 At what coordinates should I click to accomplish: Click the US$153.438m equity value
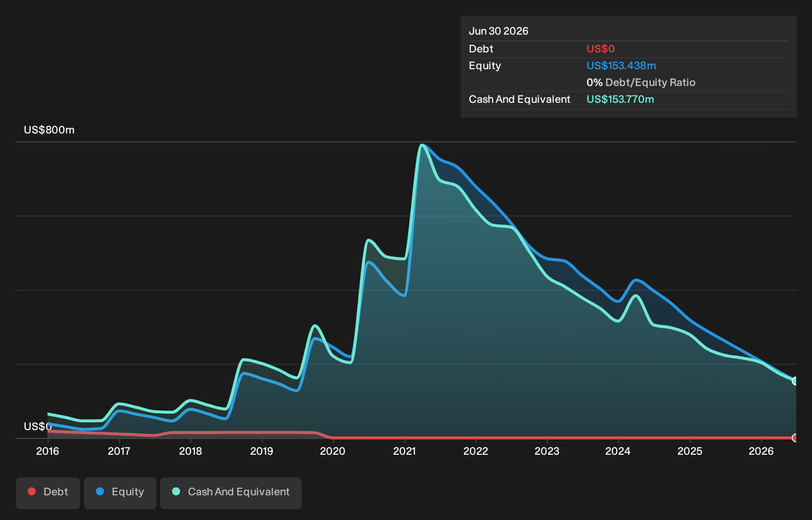click(x=621, y=66)
